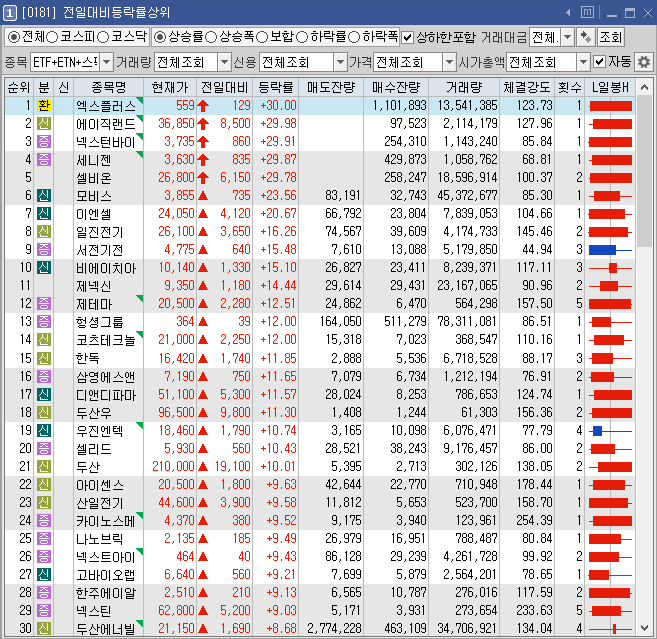Click the 신 badge on 한독 row

(x=44, y=358)
